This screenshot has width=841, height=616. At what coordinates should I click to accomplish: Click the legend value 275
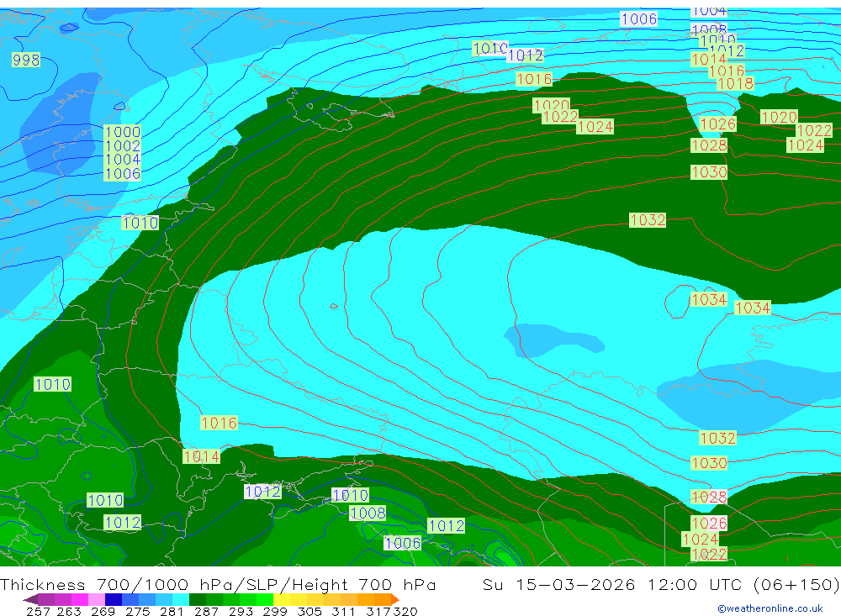pos(137,611)
